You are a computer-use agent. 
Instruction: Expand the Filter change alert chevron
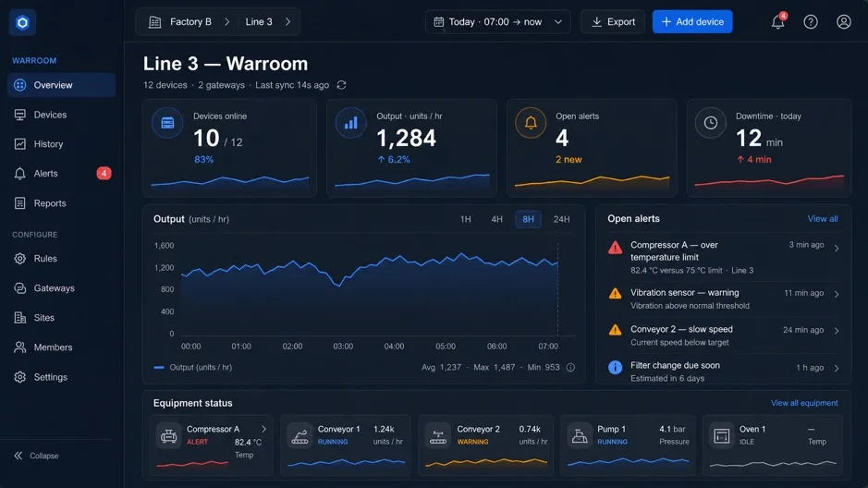click(x=837, y=368)
